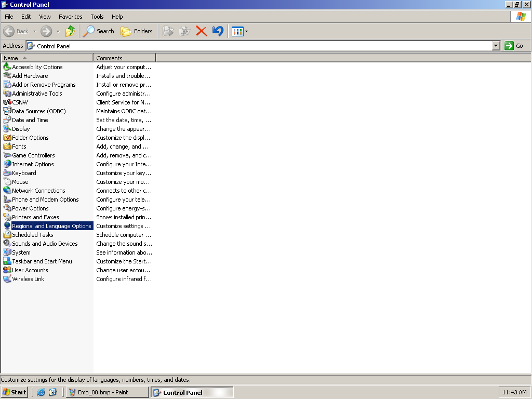Select the Taskbar and Start Menu icon
The height and width of the screenshot is (399, 532).
7,261
